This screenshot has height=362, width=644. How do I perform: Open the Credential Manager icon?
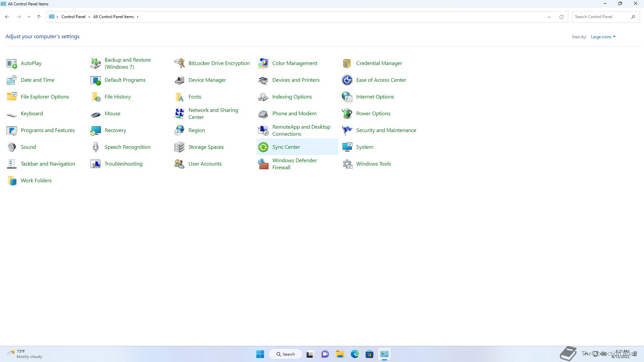pos(347,63)
